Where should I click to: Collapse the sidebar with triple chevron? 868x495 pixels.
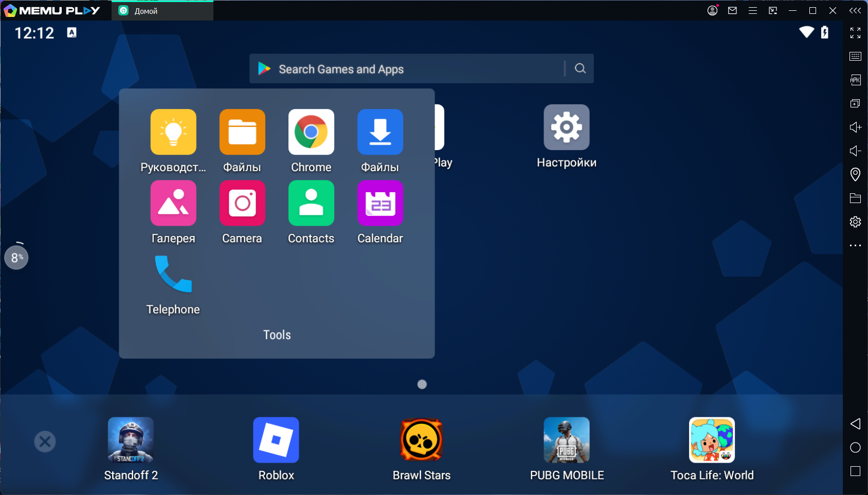click(x=855, y=11)
